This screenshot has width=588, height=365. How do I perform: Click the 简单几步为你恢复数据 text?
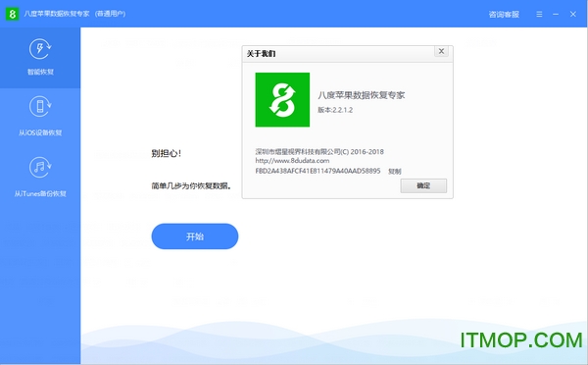(x=191, y=185)
